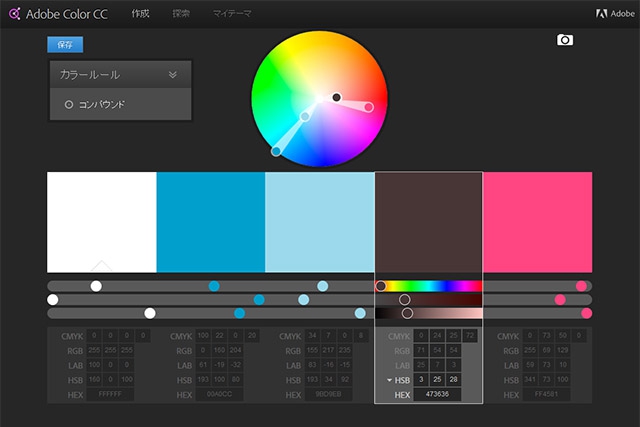Click light blue swatch LAB field 83
The height and width of the screenshot is (427, 640).
312,365
